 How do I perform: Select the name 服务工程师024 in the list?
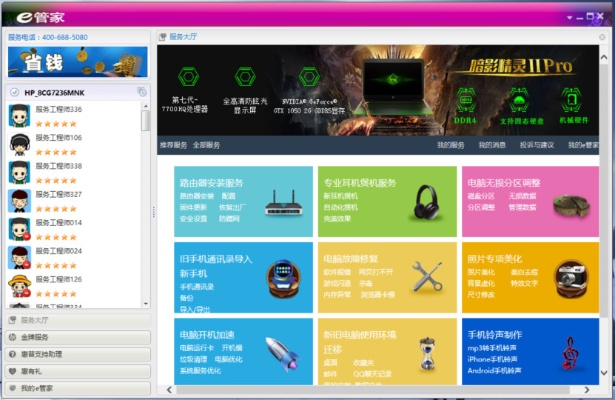point(59,251)
